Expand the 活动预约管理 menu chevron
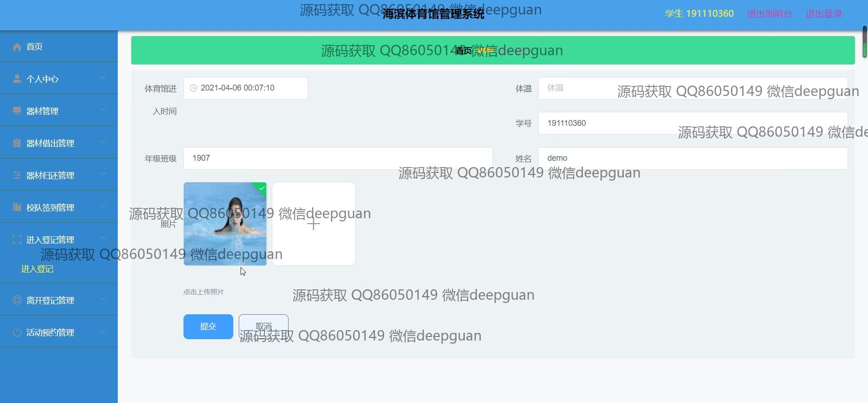Viewport: 868px width, 403px height. click(103, 331)
